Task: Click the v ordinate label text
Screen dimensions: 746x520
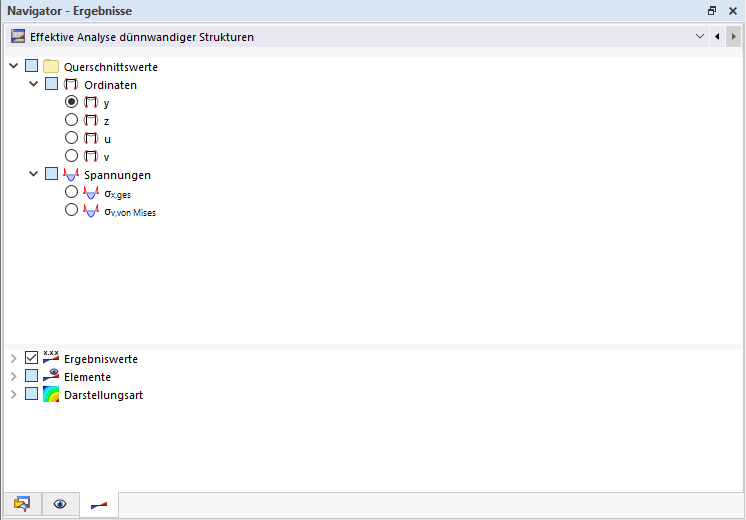Action: click(107, 157)
